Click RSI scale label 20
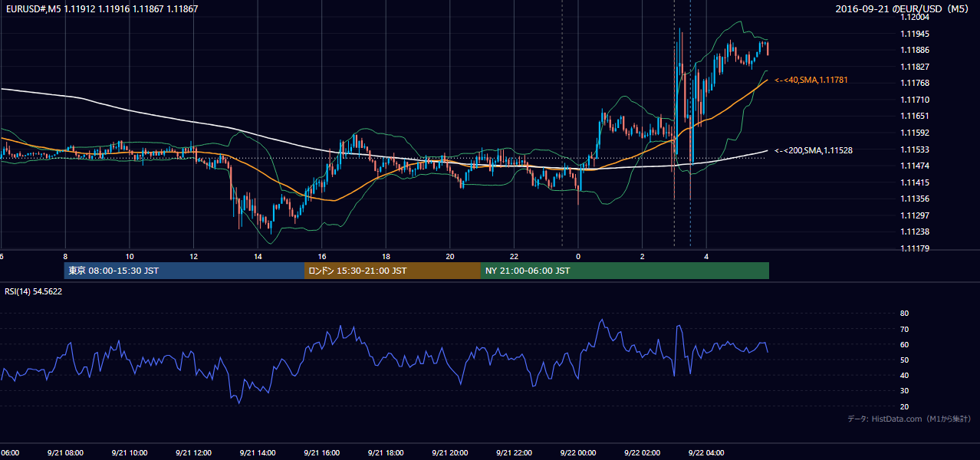 (x=904, y=406)
